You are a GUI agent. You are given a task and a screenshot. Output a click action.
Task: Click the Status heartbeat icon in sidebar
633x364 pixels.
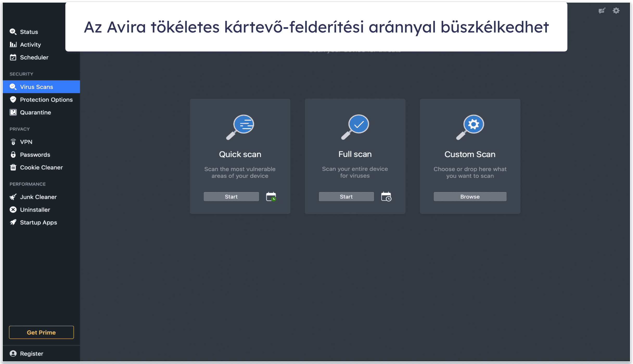tap(13, 32)
